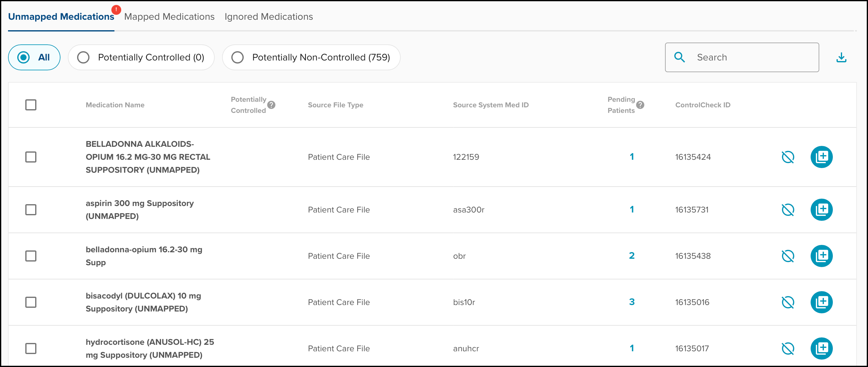Click the map button for aspirin 300 mg Suppository
Screen dimensions: 868x367
[x=821, y=210]
